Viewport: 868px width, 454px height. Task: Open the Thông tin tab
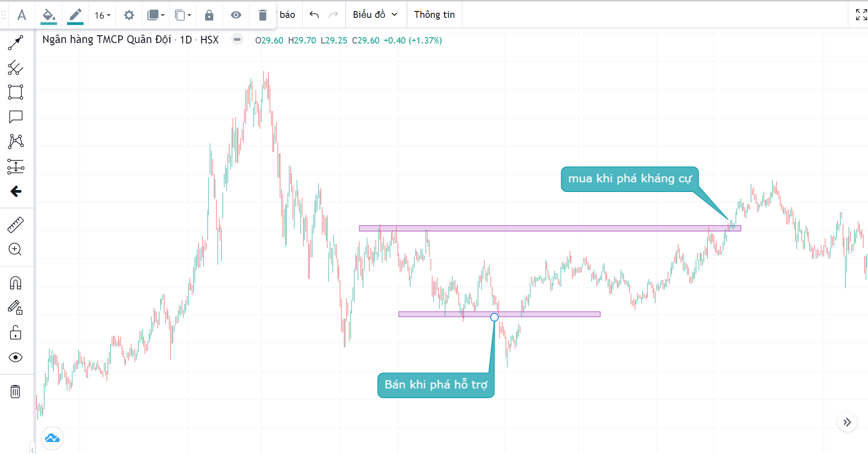434,15
